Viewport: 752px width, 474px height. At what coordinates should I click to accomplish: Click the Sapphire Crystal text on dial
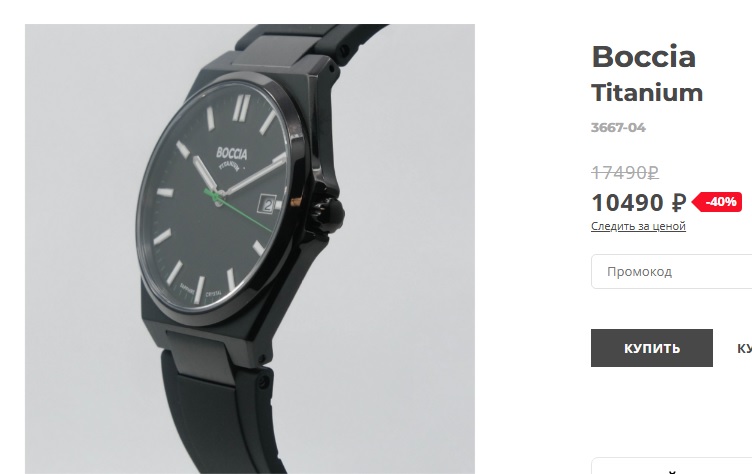[x=201, y=290]
